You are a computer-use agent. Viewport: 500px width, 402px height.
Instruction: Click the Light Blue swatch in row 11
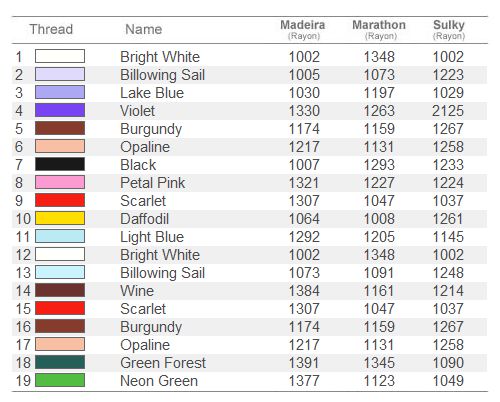[x=60, y=236]
